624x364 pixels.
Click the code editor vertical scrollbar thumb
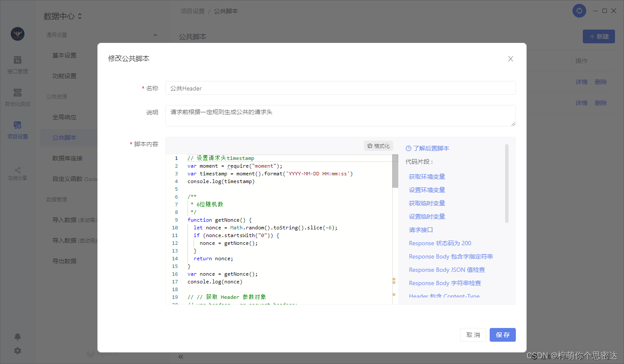(x=395, y=171)
